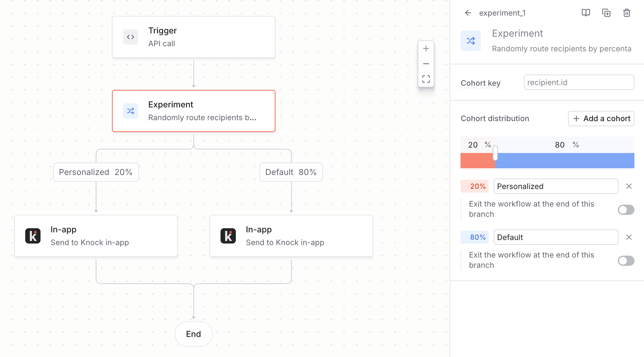Zoom out on the workflow canvas

click(426, 63)
